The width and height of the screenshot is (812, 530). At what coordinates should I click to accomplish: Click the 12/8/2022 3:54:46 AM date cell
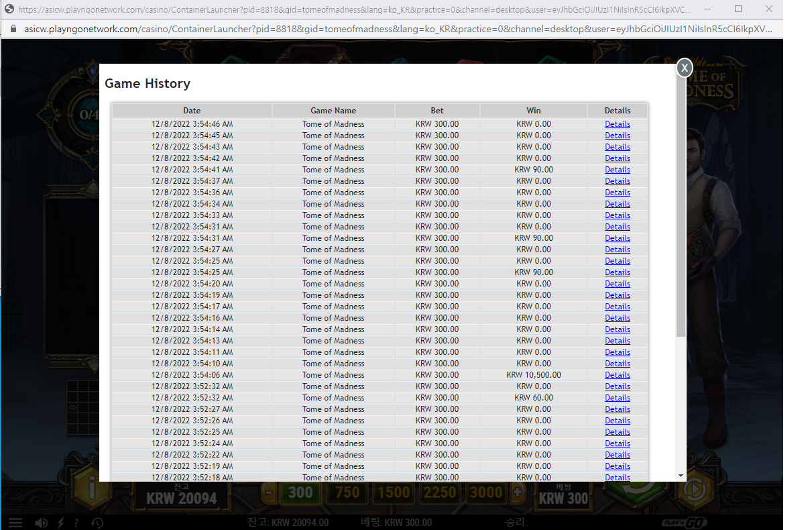coord(192,124)
